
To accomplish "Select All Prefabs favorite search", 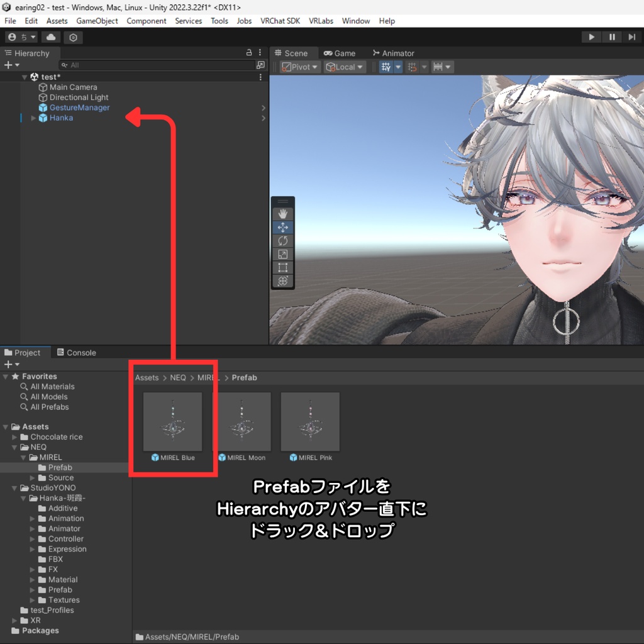I will click(x=45, y=407).
